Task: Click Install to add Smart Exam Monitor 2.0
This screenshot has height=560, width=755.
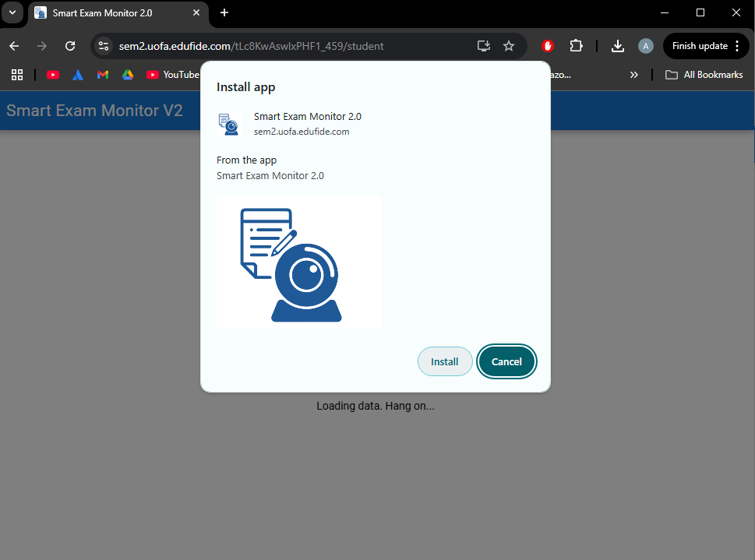Action: click(x=445, y=361)
